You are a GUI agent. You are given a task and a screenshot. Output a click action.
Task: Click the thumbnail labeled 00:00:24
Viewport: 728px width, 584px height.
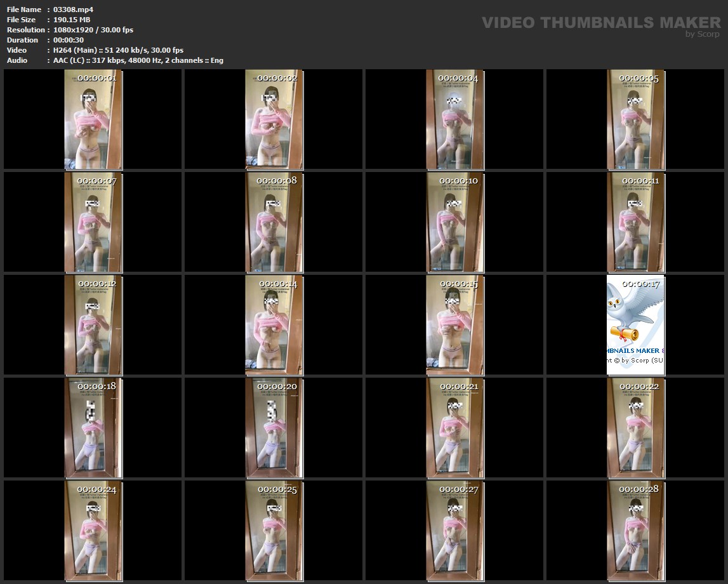pyautogui.click(x=93, y=531)
